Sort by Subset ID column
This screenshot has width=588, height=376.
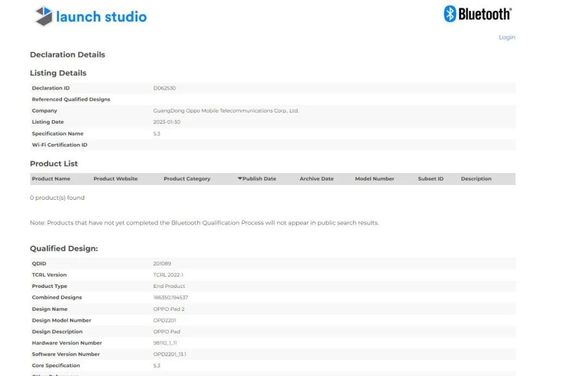click(x=431, y=179)
